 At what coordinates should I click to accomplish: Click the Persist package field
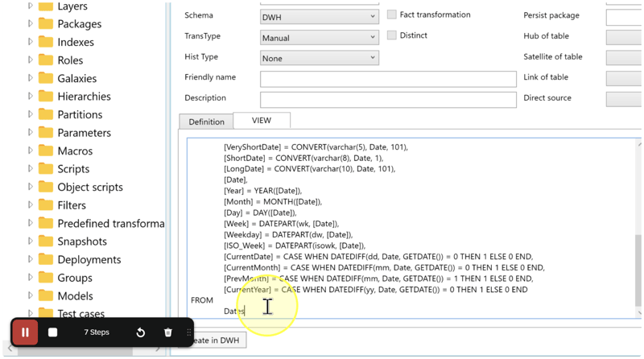tap(624, 17)
